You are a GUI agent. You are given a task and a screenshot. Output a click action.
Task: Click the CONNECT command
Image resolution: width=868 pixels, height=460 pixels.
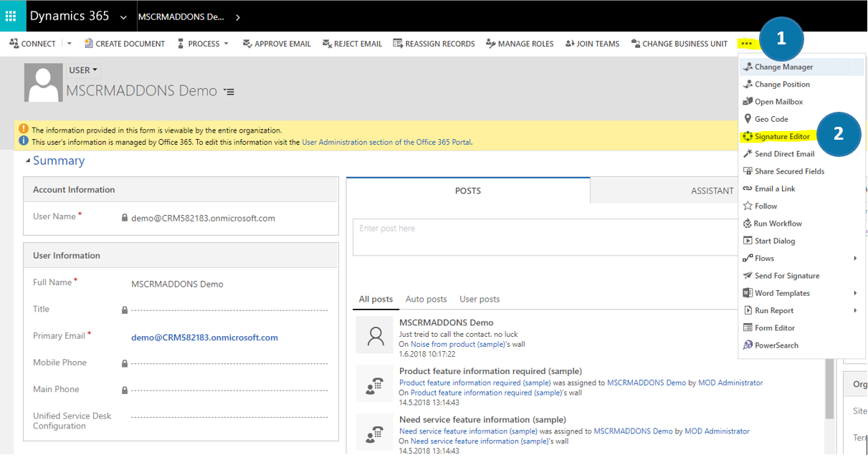point(32,44)
